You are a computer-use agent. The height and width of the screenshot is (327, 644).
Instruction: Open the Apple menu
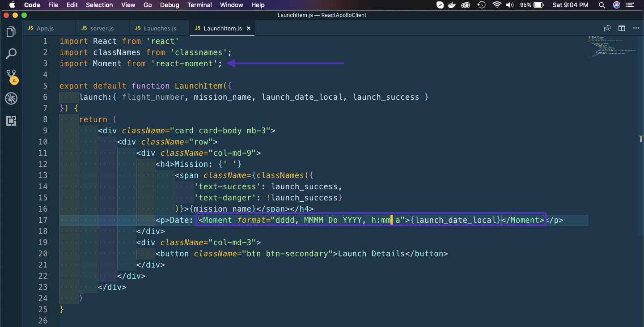point(12,5)
